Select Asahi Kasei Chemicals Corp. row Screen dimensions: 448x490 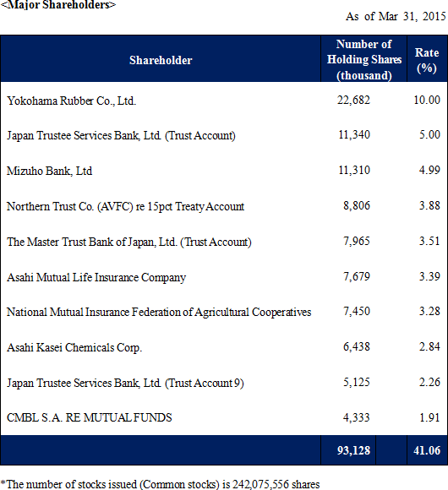pyautogui.click(x=224, y=347)
